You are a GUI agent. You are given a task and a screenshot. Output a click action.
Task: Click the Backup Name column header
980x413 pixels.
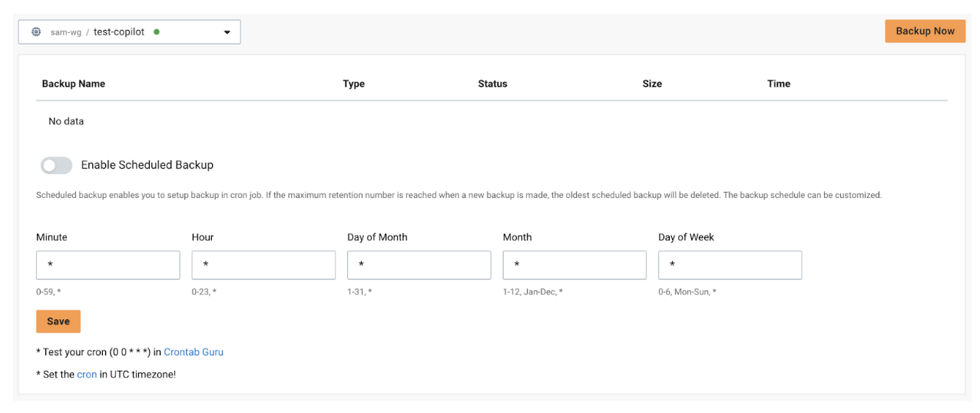(74, 84)
